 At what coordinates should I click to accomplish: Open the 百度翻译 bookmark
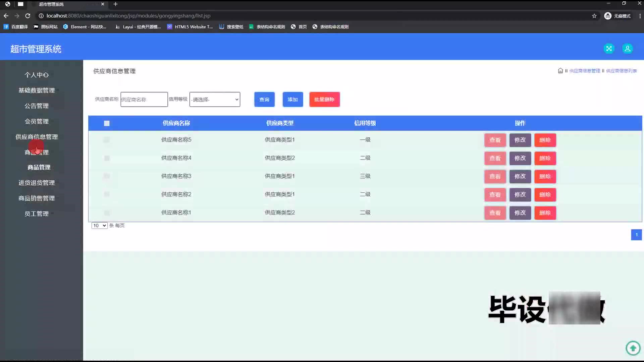coord(16,27)
